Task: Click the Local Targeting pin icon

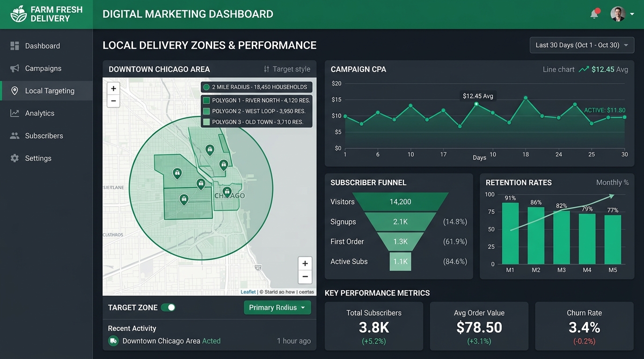Action: point(15,91)
